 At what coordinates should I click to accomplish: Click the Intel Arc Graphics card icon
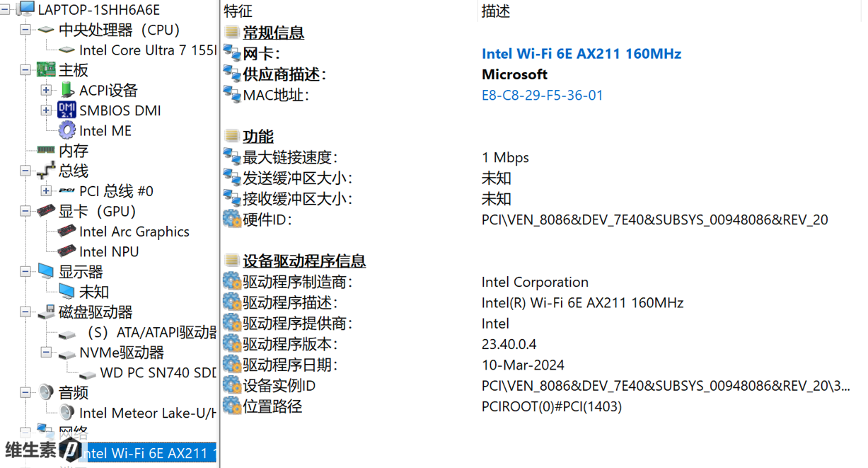pyautogui.click(x=66, y=232)
